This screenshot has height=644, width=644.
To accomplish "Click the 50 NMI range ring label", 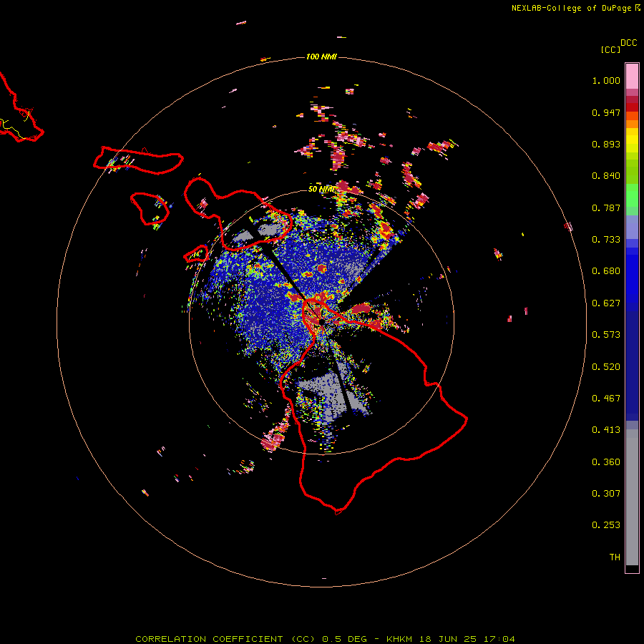I will point(321,189).
